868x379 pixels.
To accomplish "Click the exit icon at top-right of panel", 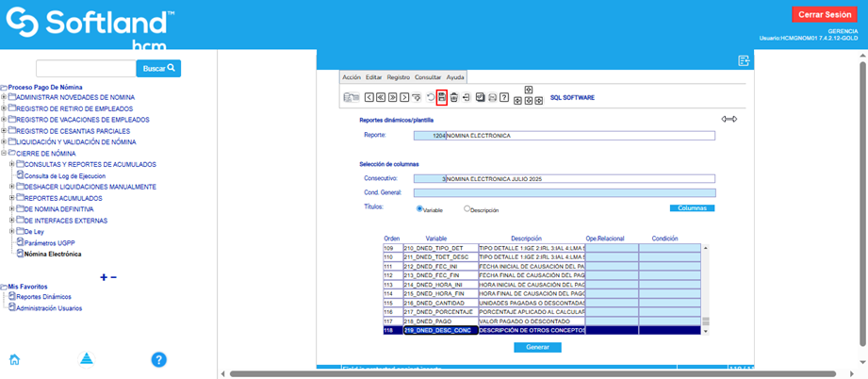I will pos(744,61).
